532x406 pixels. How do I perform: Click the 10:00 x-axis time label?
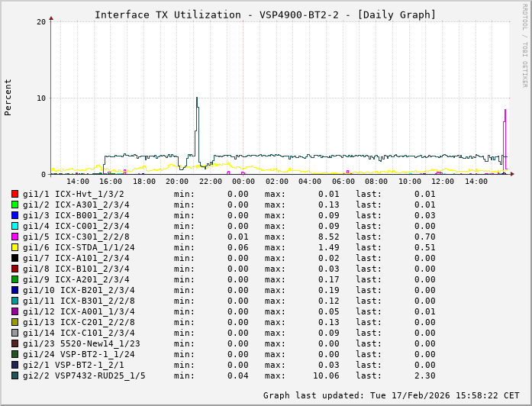coord(410,182)
